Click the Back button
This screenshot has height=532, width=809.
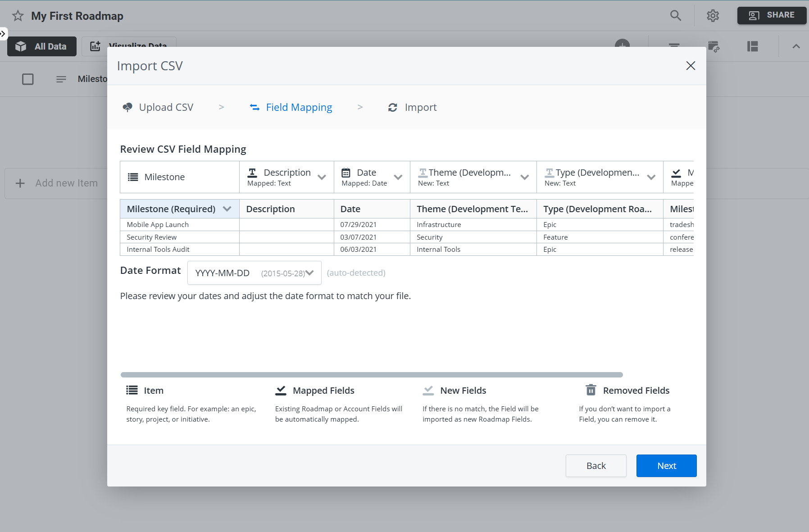pyautogui.click(x=596, y=465)
